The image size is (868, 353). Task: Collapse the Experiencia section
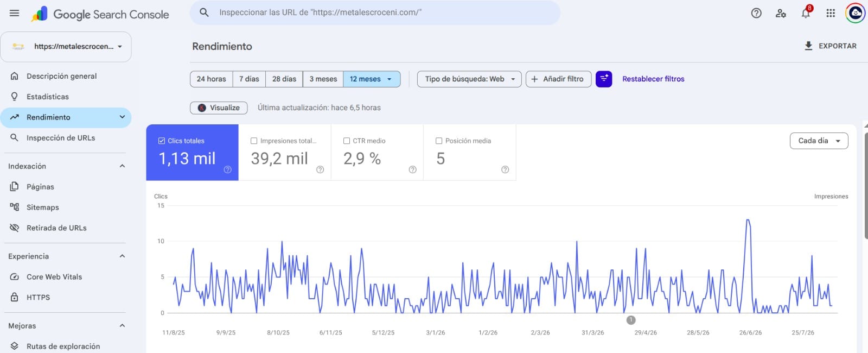pos(122,256)
